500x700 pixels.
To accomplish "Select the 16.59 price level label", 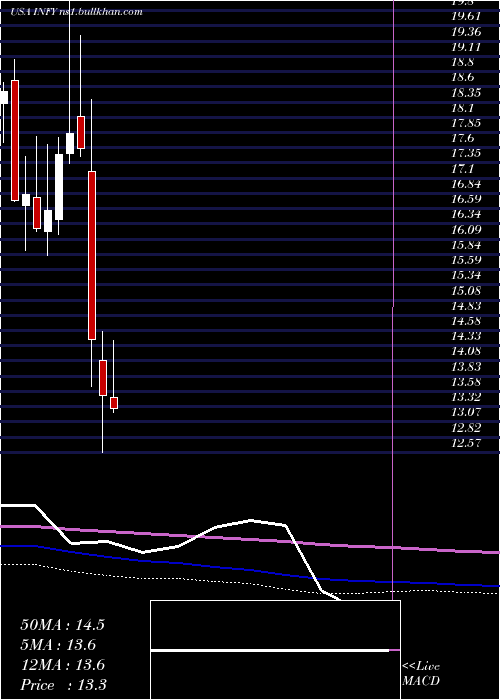I will pos(466,200).
